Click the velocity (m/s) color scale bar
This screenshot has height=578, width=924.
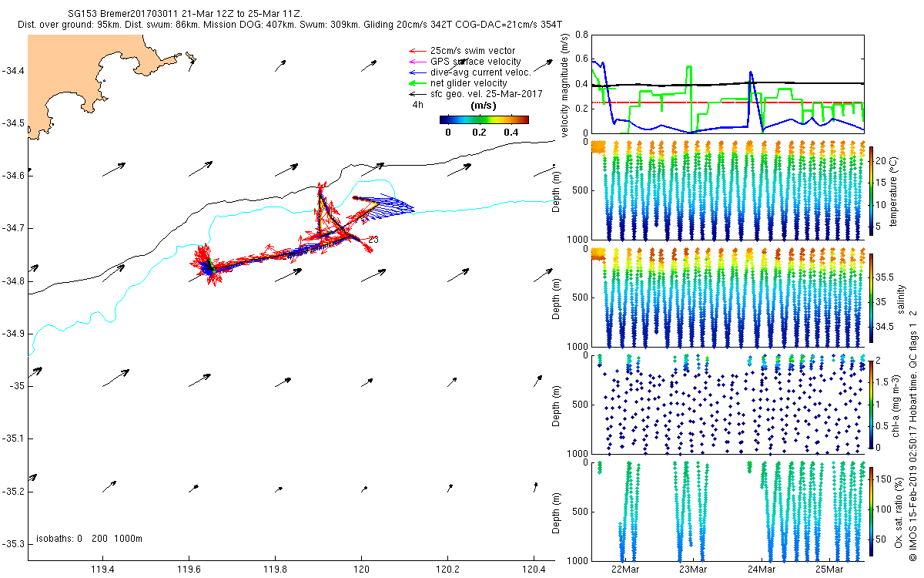pos(484,119)
